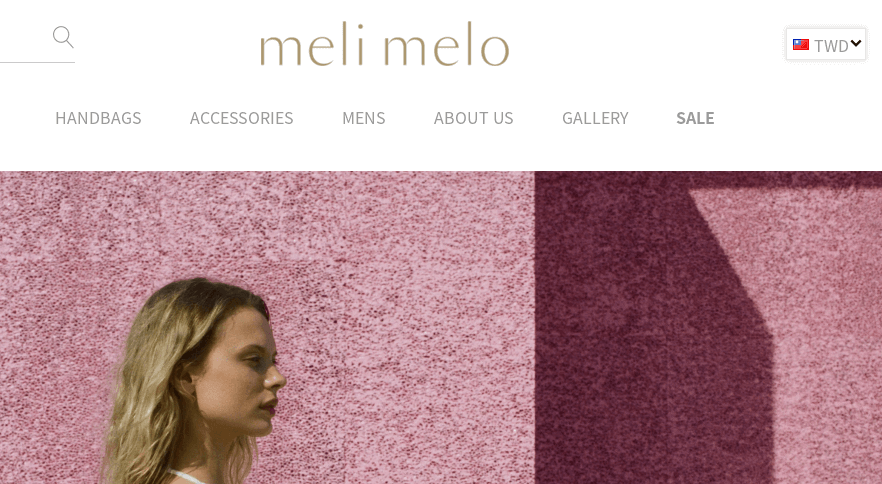Viewport: 882px width, 484px height.
Task: Visit the ABOUT US page
Action: pos(473,118)
